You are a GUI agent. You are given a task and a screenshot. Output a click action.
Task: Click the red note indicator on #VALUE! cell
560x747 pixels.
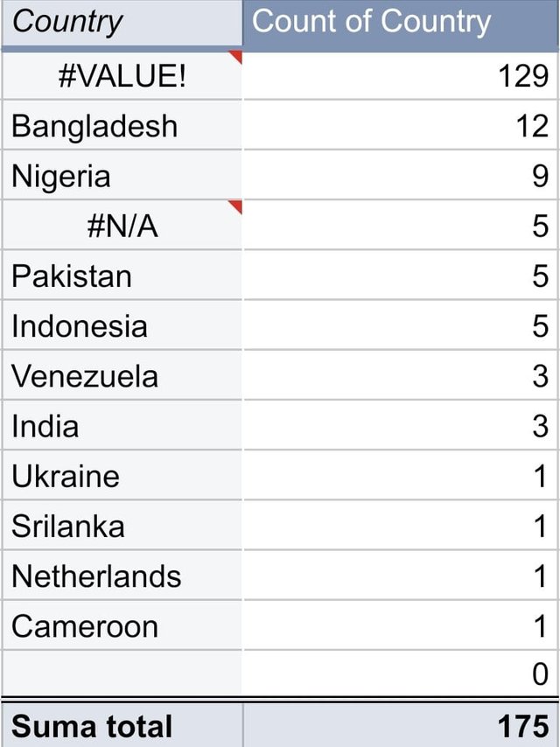coord(237,55)
